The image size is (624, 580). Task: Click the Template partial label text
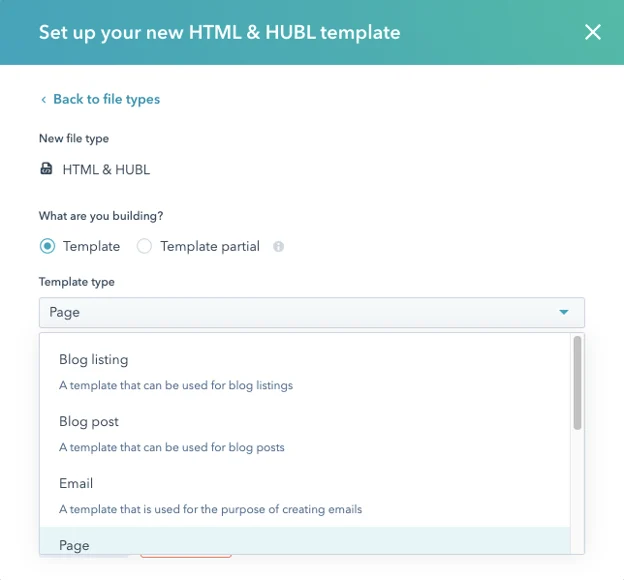[210, 246]
